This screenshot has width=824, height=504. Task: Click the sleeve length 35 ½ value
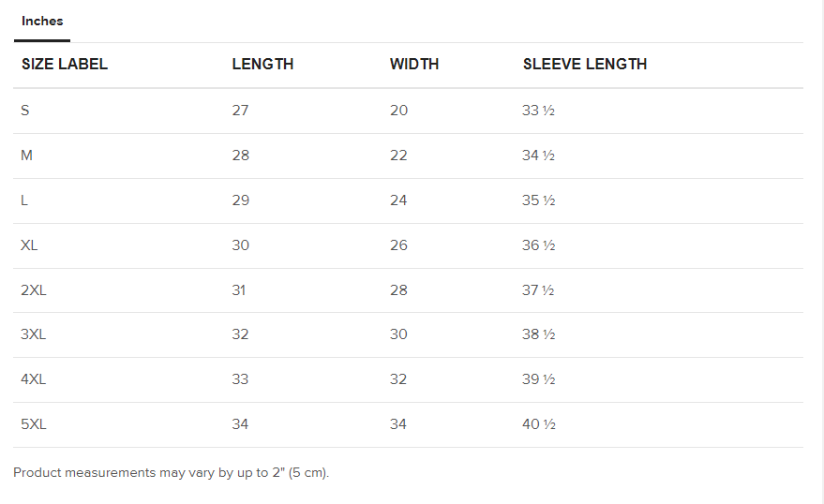coord(538,200)
